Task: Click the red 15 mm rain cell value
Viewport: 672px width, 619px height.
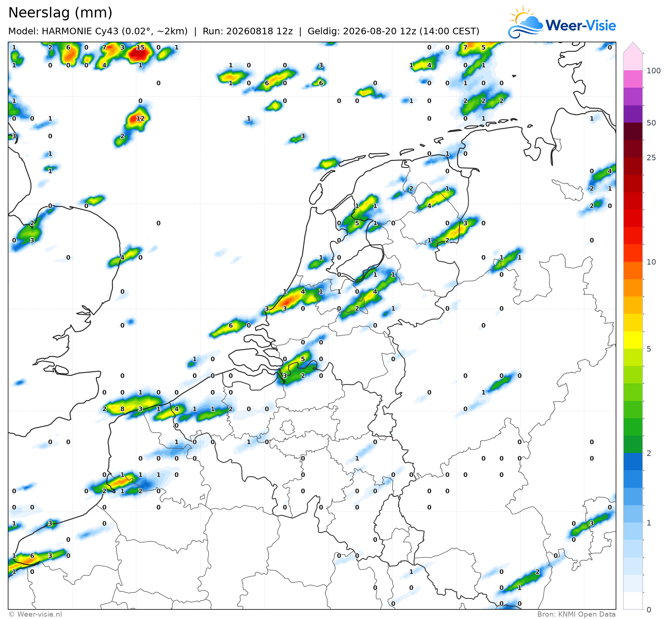Action: point(140,48)
